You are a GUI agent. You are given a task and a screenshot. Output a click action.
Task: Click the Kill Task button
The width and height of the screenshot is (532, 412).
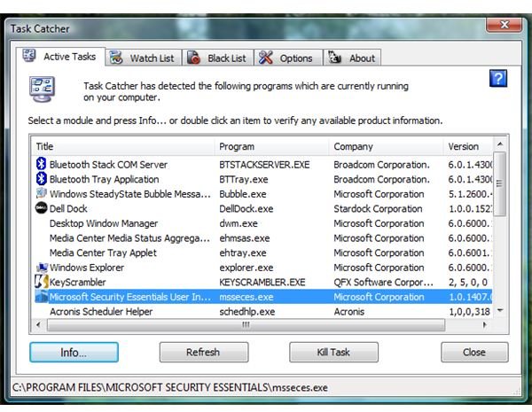[x=333, y=353]
